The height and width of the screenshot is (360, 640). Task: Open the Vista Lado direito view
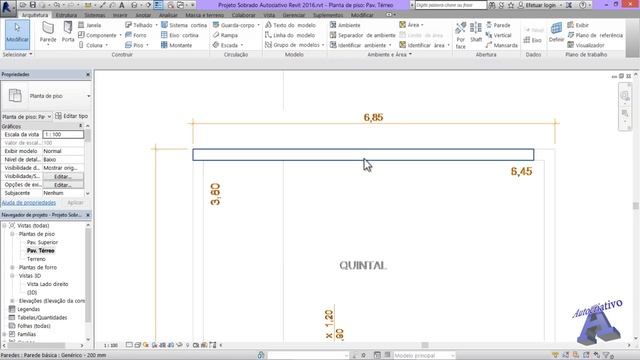click(47, 284)
